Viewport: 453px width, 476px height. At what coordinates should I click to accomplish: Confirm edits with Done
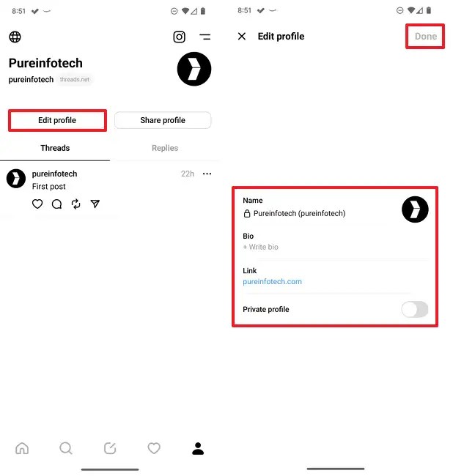pyautogui.click(x=426, y=37)
